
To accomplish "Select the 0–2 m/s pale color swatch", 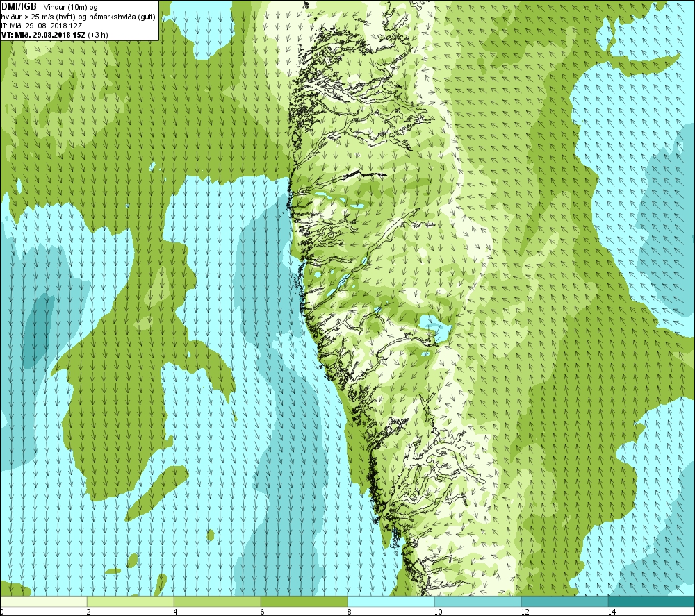I will coord(43,601).
